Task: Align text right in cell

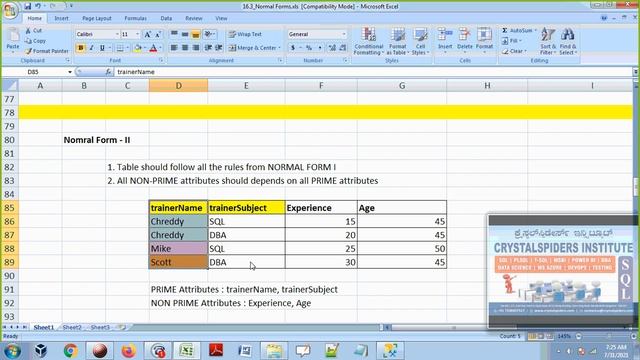Action: [x=196, y=48]
